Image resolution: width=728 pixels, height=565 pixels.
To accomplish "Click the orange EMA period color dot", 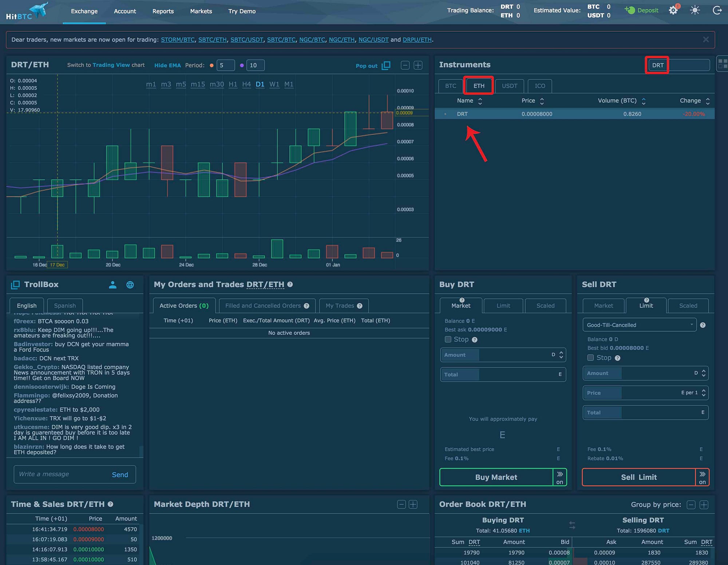I will click(x=211, y=65).
